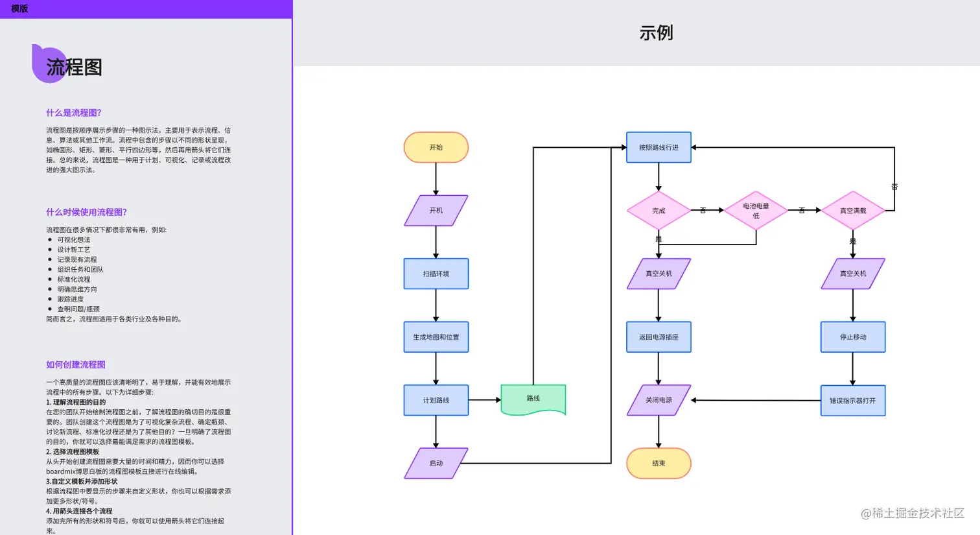The height and width of the screenshot is (535, 980).
Task: Click the purple 开机 parallelogram shape
Action: point(436,211)
